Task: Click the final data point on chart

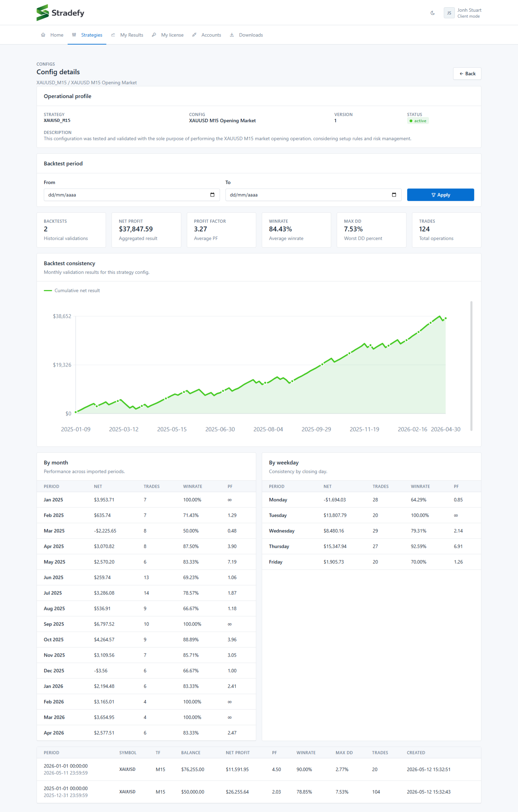Action: click(x=446, y=318)
